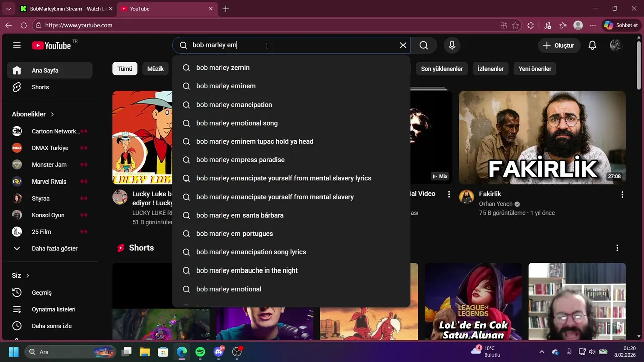Viewport: 644px width, 362px height.
Task: Open OBS Studio from the taskbar
Action: [237, 352]
